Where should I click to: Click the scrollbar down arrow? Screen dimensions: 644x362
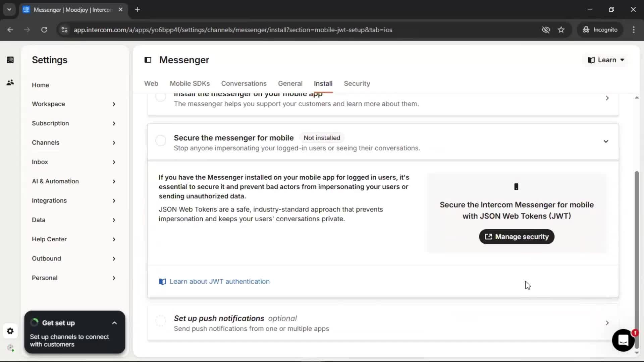[637, 353]
